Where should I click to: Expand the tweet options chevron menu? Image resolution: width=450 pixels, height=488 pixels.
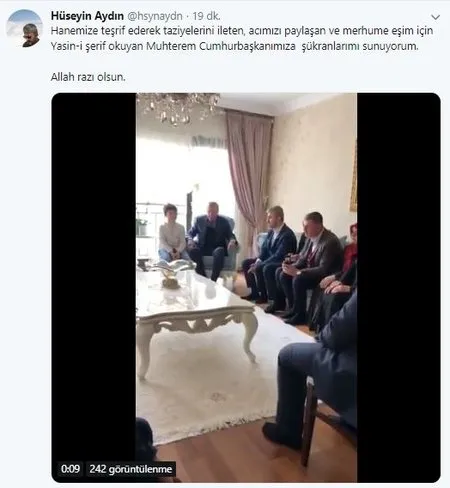[435, 17]
